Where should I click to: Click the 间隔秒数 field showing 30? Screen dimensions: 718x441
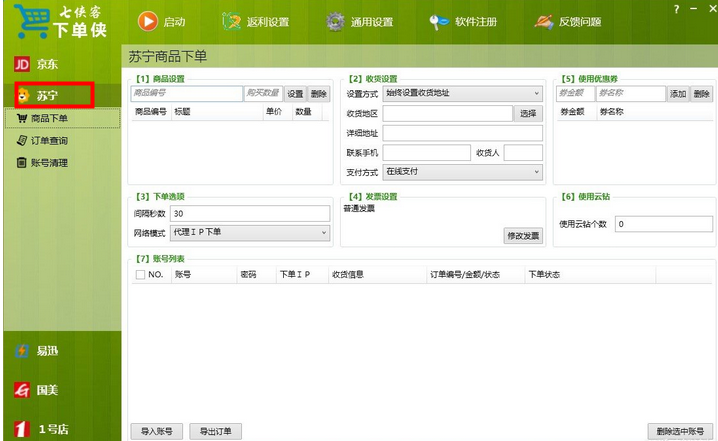pyautogui.click(x=250, y=213)
